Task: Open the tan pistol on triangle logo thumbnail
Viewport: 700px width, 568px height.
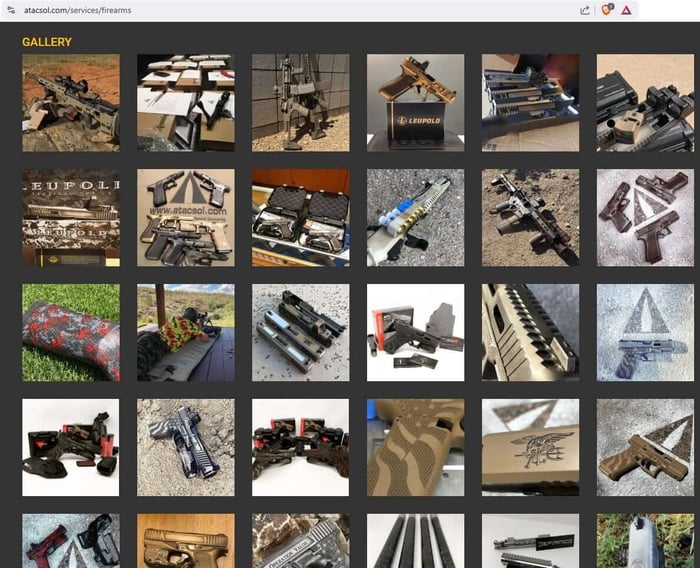Action: (x=645, y=447)
